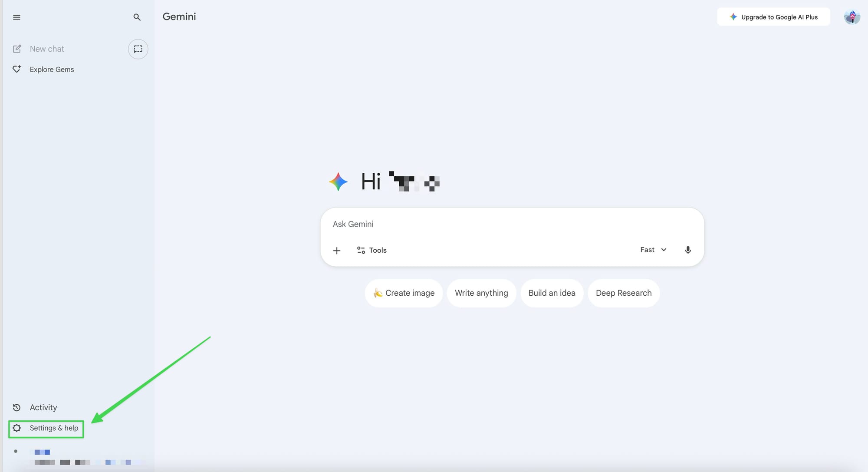Click the frame icon next to New chat
The image size is (868, 472).
pos(138,49)
